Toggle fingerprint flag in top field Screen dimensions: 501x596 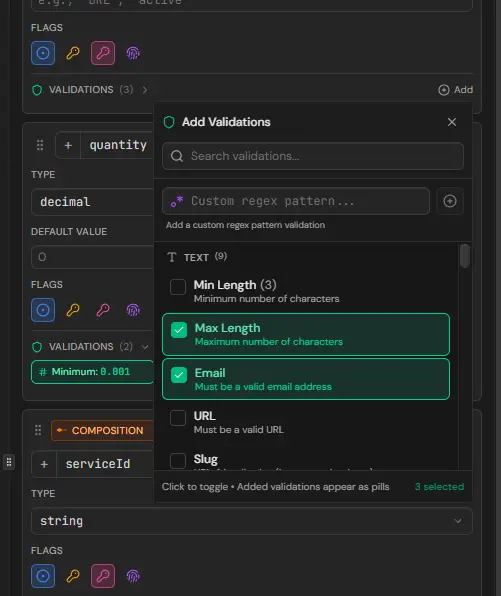coord(133,53)
